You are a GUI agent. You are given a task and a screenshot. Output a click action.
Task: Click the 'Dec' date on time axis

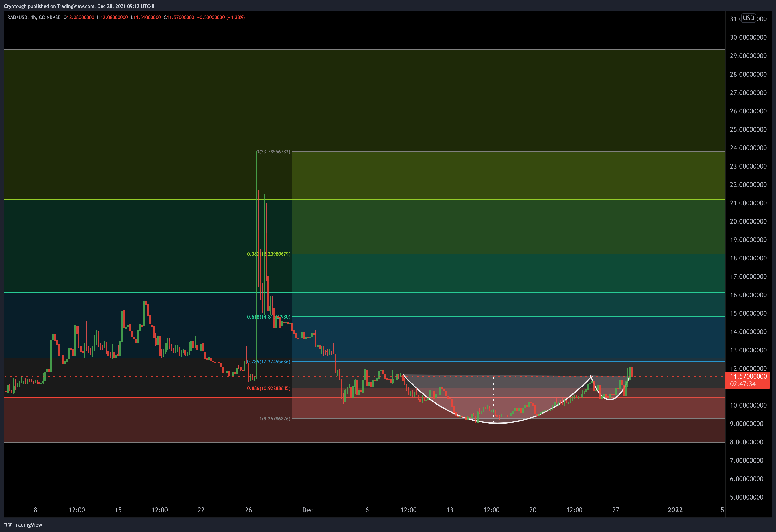307,510
